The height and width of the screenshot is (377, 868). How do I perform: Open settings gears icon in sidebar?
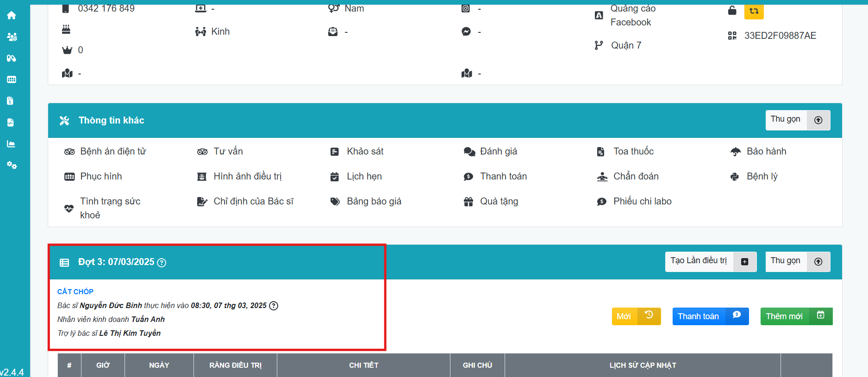click(x=12, y=165)
